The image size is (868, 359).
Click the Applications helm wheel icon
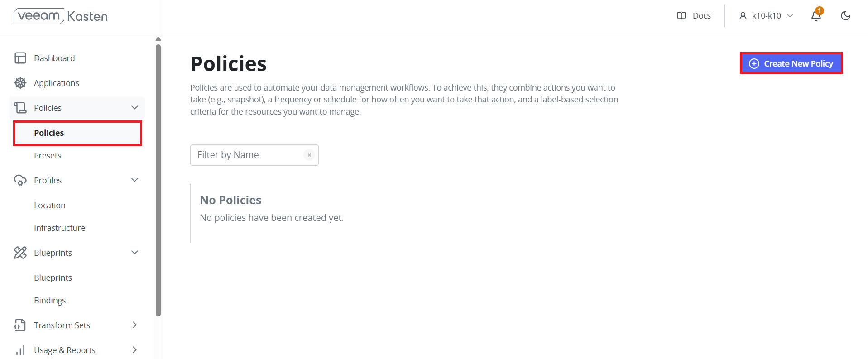pos(20,83)
